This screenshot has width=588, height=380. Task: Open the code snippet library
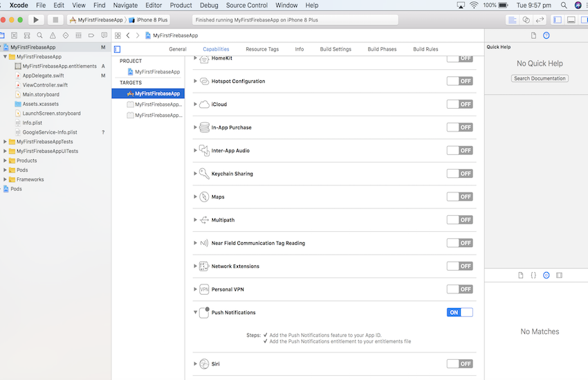click(533, 275)
